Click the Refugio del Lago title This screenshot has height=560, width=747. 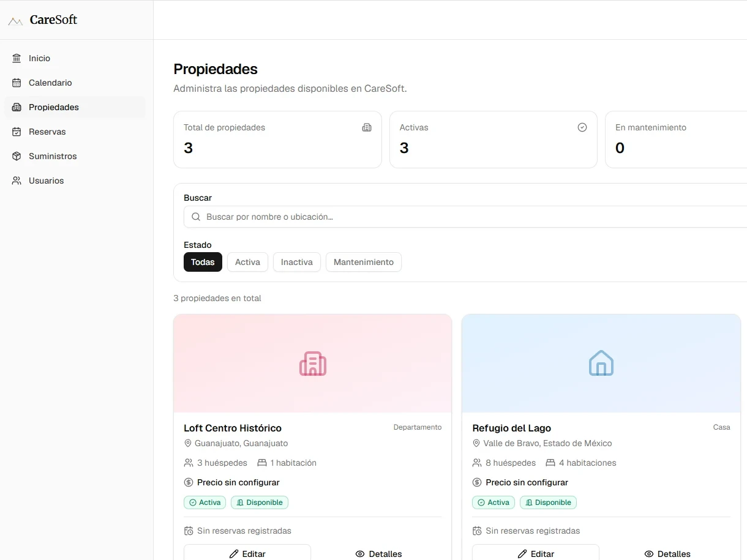pos(512,428)
